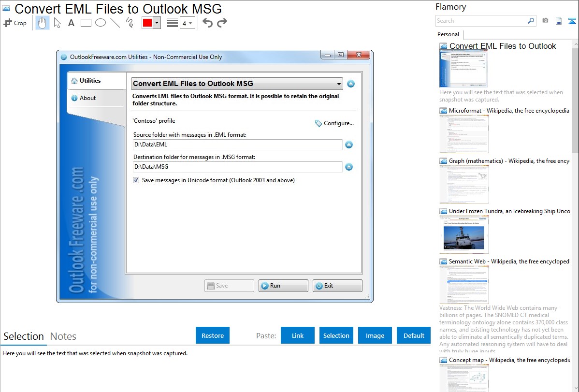Click the camera snapshot icon

click(x=545, y=21)
